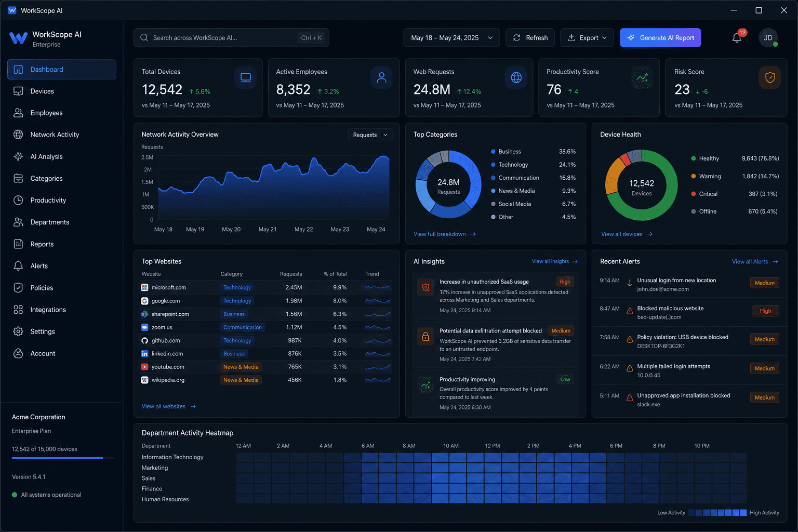Click the Critical red legend dot
This screenshot has width=798, height=532.
point(694,194)
